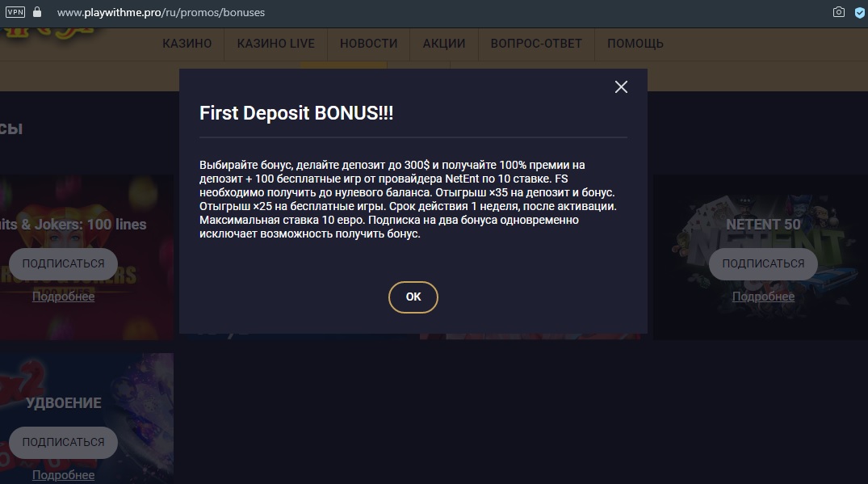Subscribe to the NETENT 50 bonus
This screenshot has width=868, height=484.
pos(763,263)
